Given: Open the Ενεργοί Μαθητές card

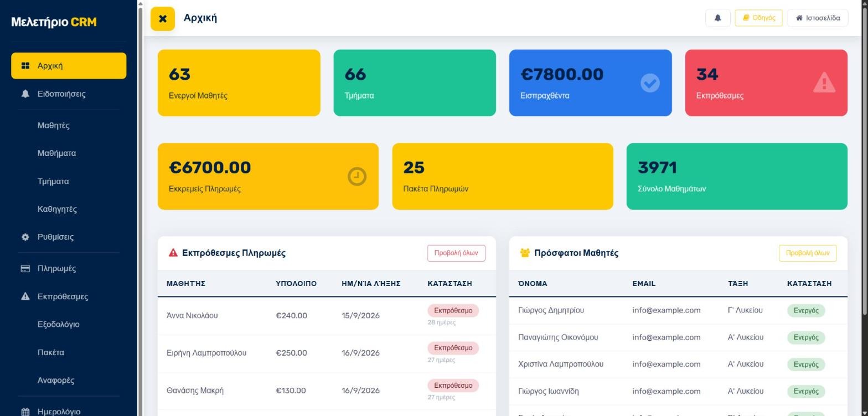Looking at the screenshot, I should pos(239,83).
